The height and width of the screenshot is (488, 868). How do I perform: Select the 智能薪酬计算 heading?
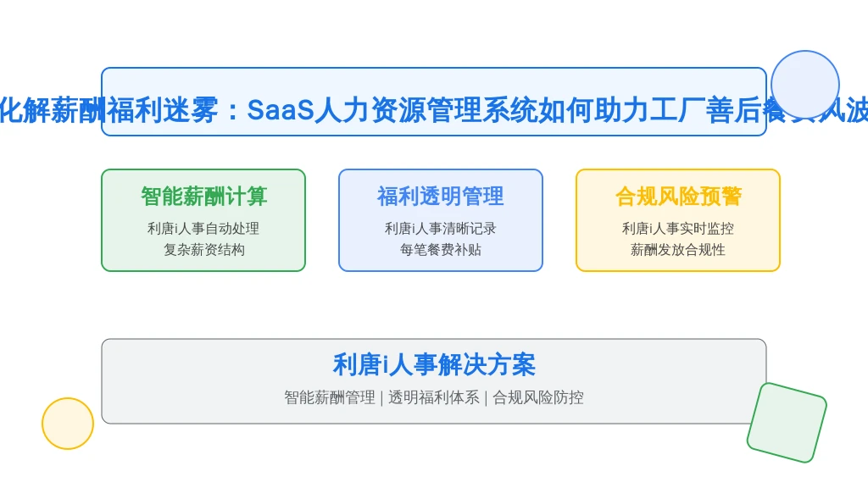tap(203, 197)
